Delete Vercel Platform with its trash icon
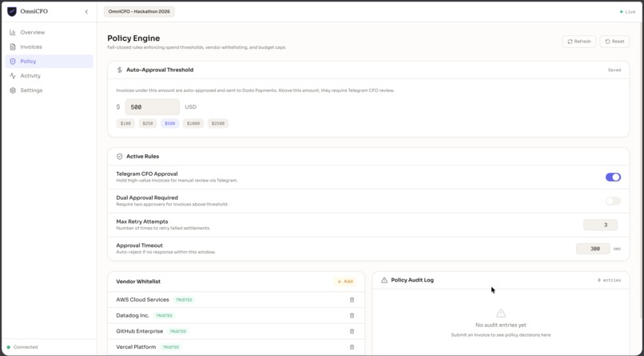The width and height of the screenshot is (644, 356). (352, 347)
